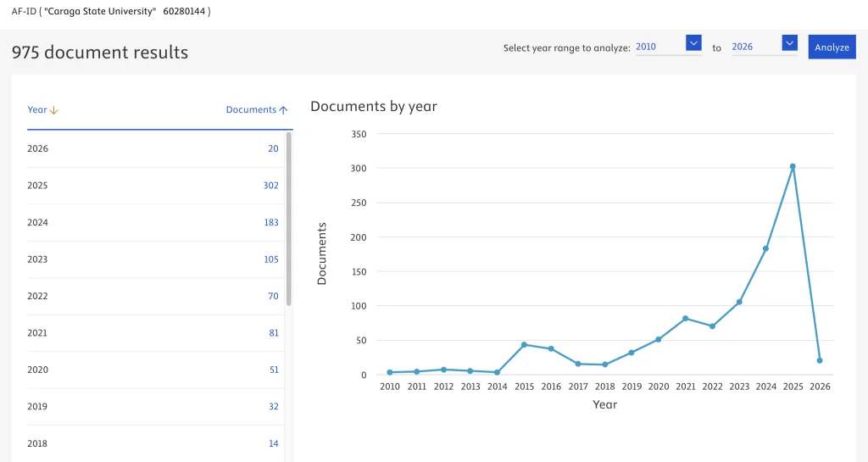Image resolution: width=868 pixels, height=462 pixels.
Task: Select the 2015 data point on chart
Action: 524,344
